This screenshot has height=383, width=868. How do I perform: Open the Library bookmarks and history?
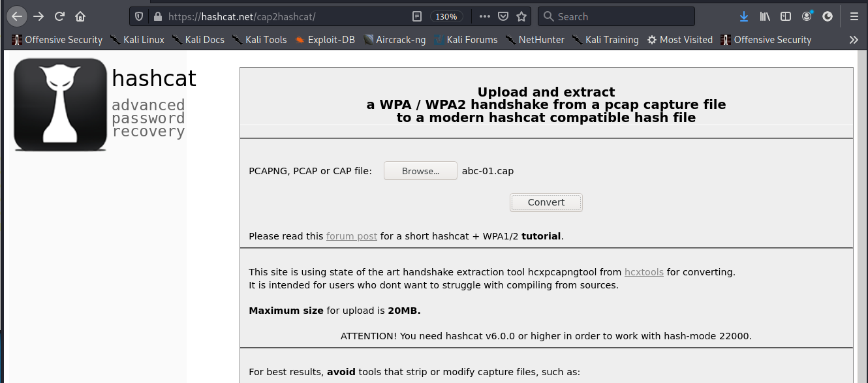765,16
